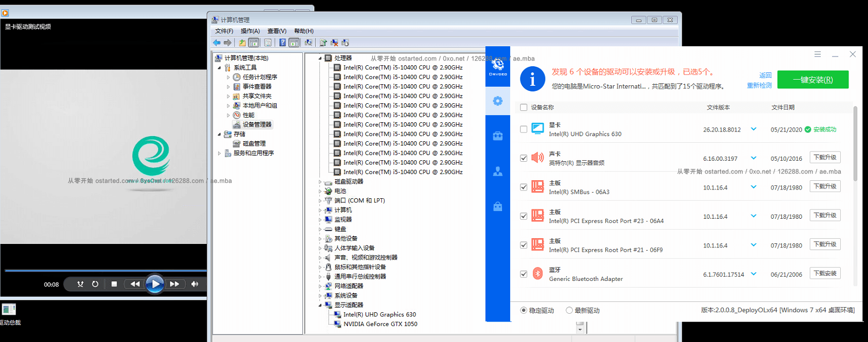Open the Properties toolbar icon
Screen dimensions: 868x342
(268, 43)
